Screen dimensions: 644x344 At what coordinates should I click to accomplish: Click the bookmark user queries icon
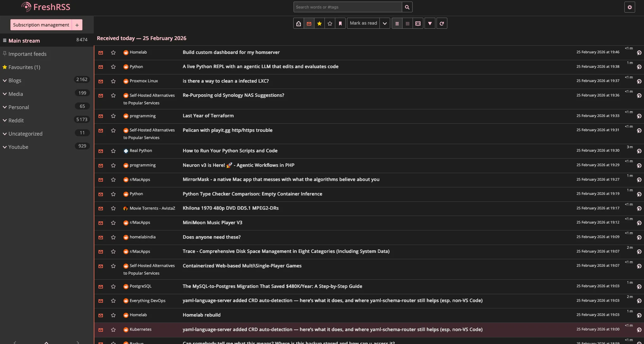point(340,23)
